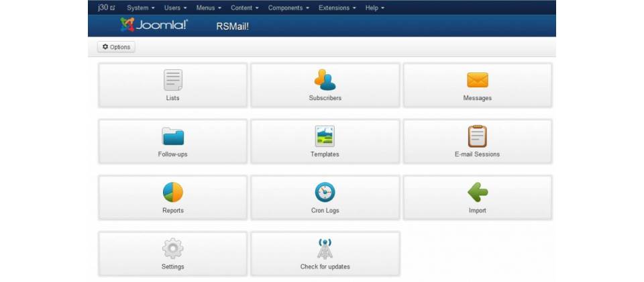
Task: Expand the System dropdown menu
Action: tap(141, 8)
